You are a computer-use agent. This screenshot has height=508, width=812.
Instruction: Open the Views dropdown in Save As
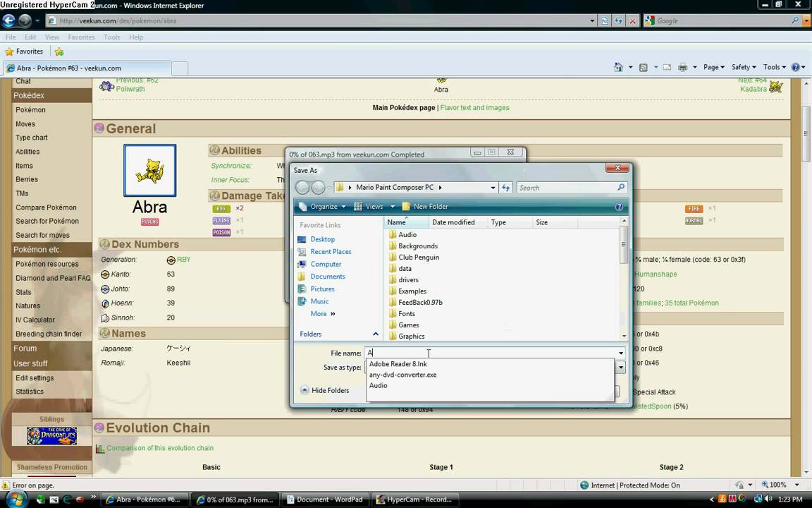[374, 206]
